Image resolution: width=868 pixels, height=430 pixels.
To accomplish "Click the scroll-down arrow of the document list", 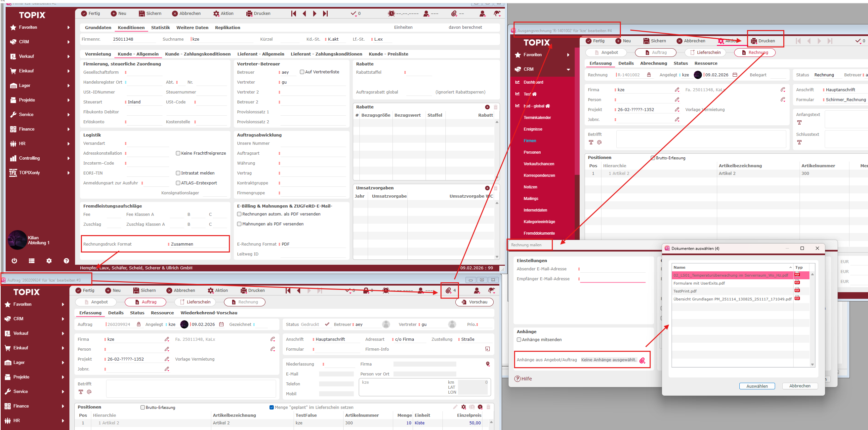I will [812, 365].
